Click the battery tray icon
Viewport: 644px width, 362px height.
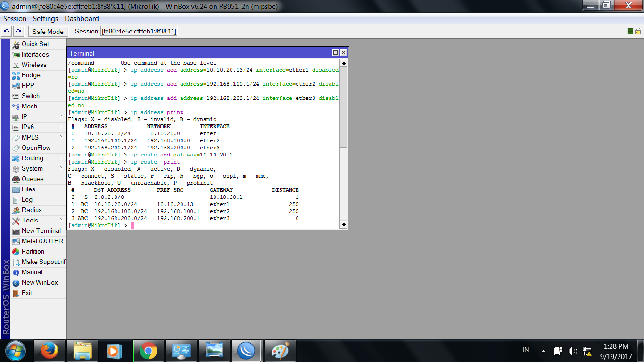558,351
